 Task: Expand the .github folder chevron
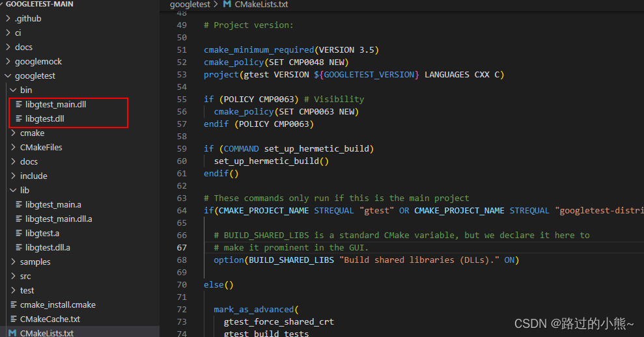click(x=8, y=18)
